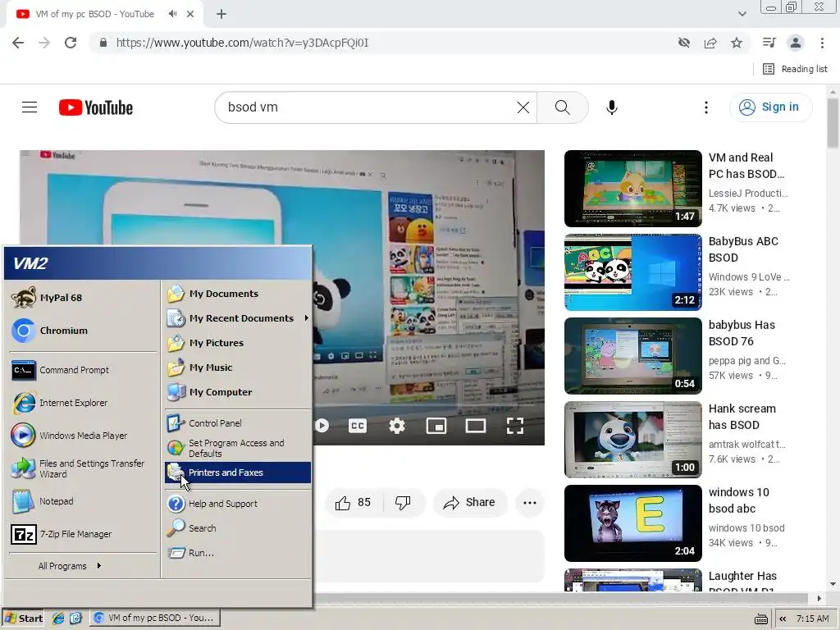This screenshot has height=630, width=840.
Task: Toggle closed captions
Action: coord(358,426)
